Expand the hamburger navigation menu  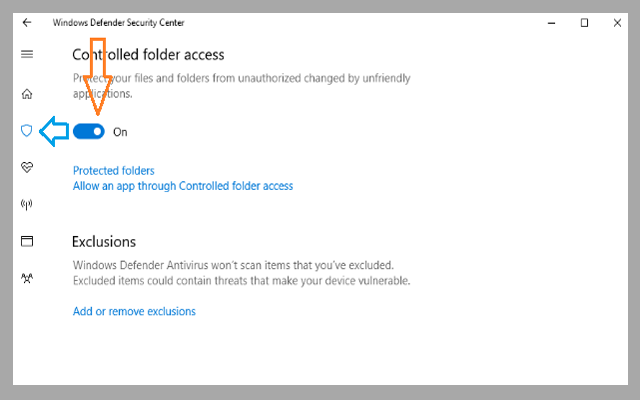click(x=27, y=54)
